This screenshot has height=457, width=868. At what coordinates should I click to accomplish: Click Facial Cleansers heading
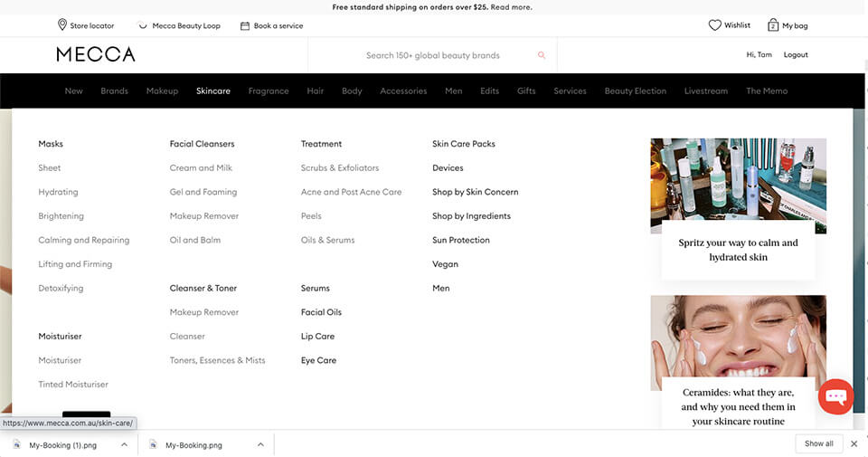coord(202,144)
